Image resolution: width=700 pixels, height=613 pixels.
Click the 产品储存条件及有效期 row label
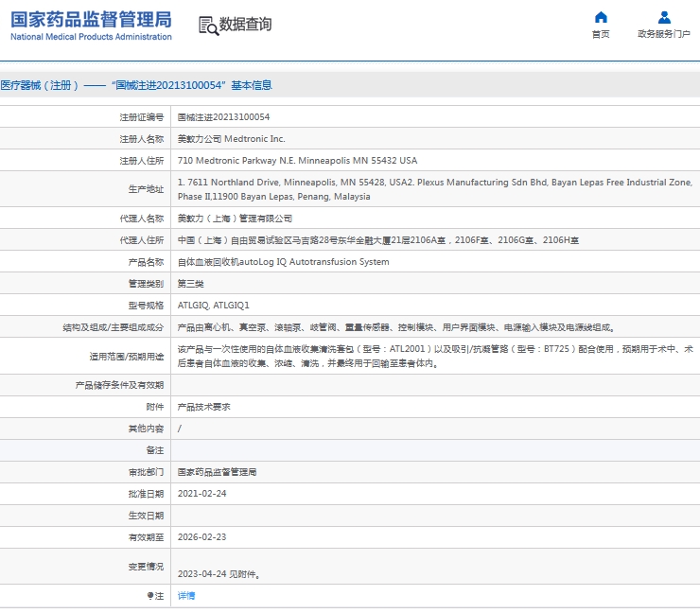(x=119, y=385)
